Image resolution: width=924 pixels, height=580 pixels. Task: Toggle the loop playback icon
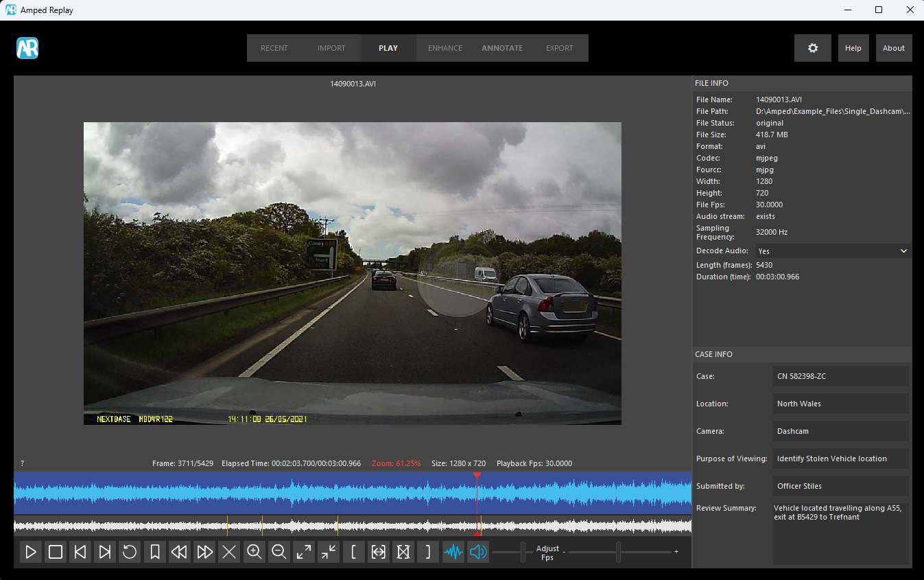click(130, 552)
